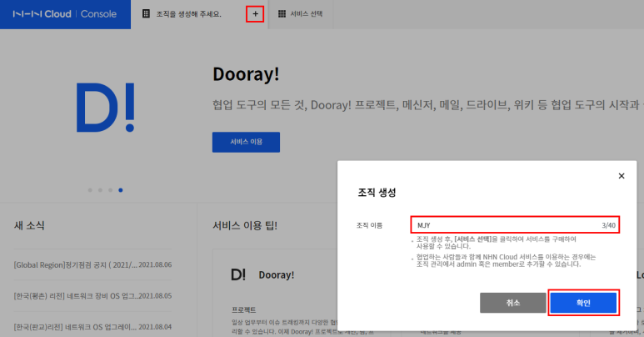Click the date 2021.08.04 in news list
The height and width of the screenshot is (337, 644).
click(x=155, y=327)
